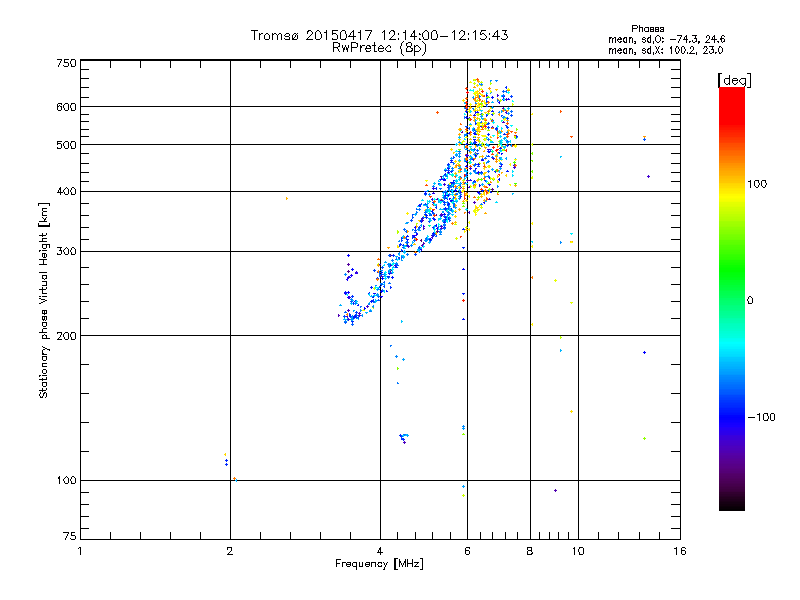800x600 pixels.
Task: Click the y-axis tick label '400'
Action: [66, 192]
